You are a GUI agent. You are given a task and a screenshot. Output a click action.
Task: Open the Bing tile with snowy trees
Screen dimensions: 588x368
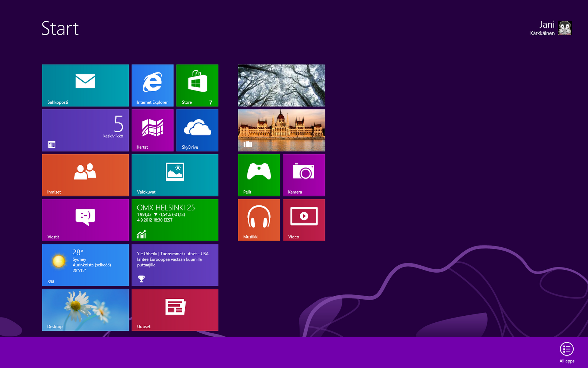(x=282, y=85)
